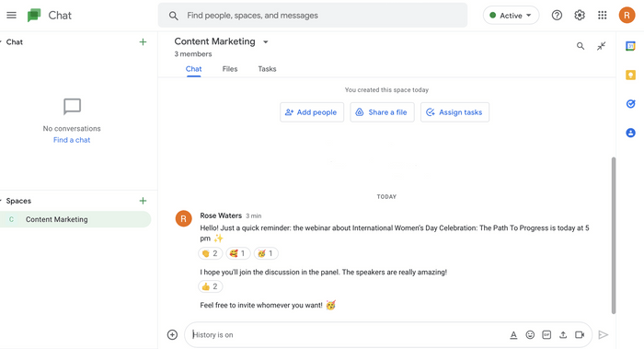
Task: Open the emoji picker
Action: tap(530, 335)
